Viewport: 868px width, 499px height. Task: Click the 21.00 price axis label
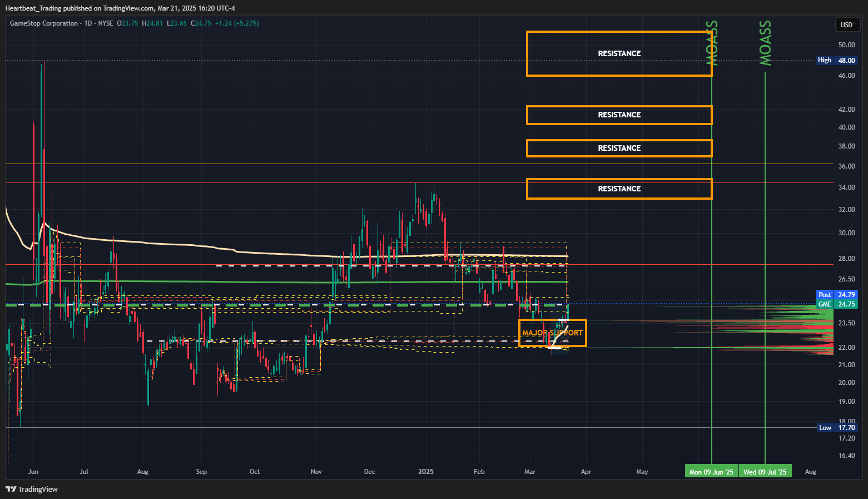coord(846,365)
